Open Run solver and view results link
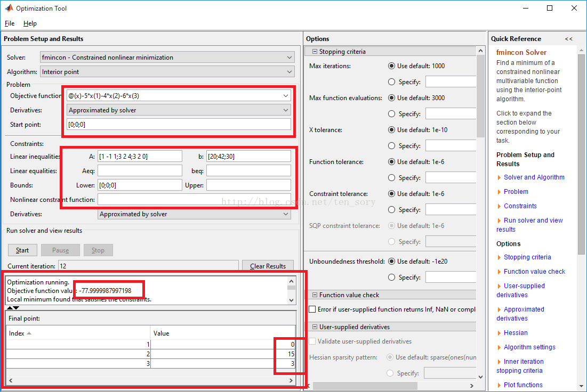The height and width of the screenshot is (392, 587). point(530,225)
